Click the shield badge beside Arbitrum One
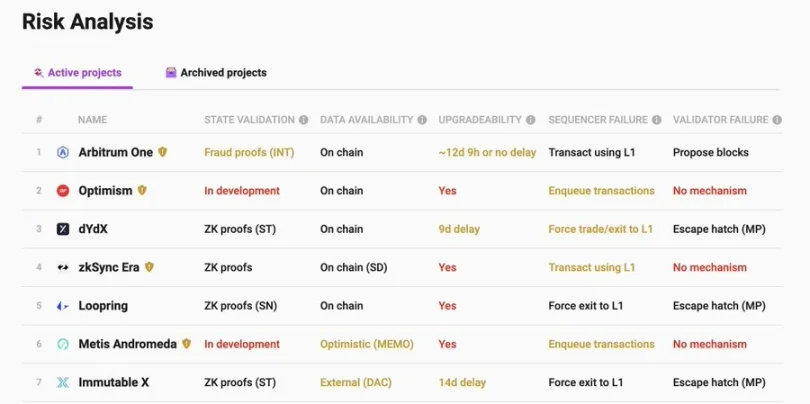The height and width of the screenshot is (404, 810). pyautogui.click(x=163, y=153)
